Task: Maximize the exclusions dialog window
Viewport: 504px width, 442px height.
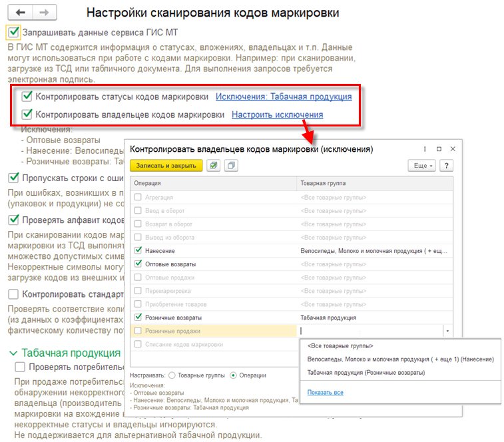Action: [439, 149]
